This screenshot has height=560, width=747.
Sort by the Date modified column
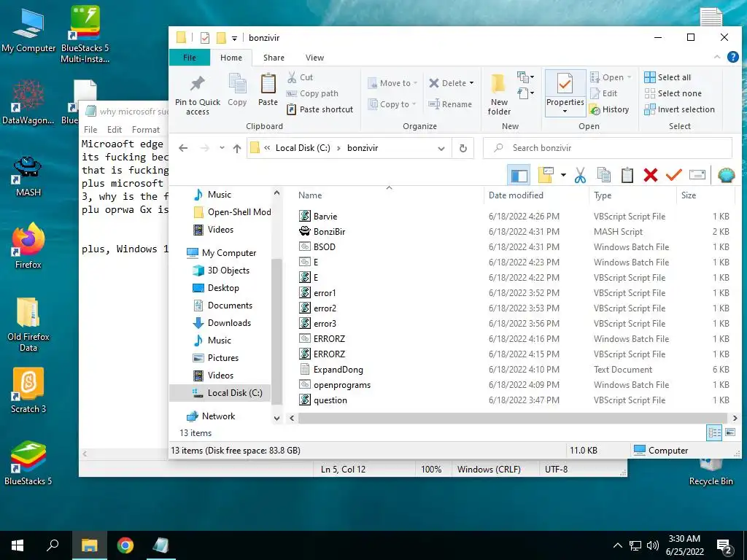(x=516, y=195)
